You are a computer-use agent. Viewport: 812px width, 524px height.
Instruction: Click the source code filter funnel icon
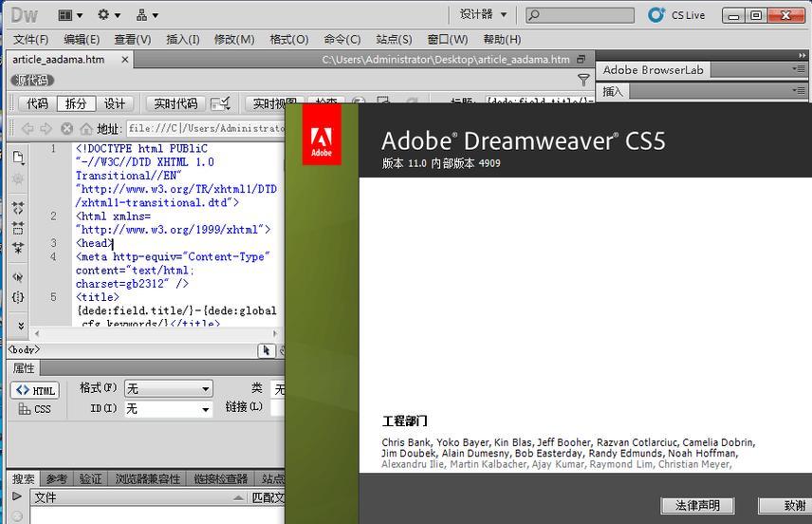(x=583, y=80)
